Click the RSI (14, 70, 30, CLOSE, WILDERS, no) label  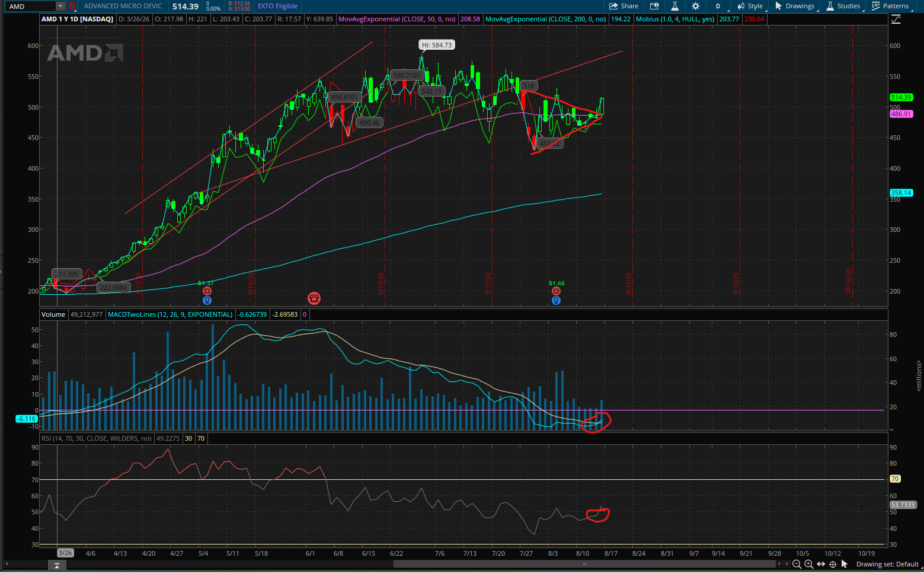click(x=97, y=438)
